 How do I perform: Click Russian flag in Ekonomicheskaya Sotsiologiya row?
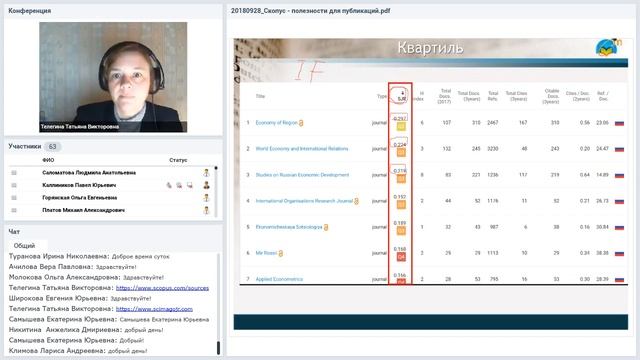tap(619, 227)
